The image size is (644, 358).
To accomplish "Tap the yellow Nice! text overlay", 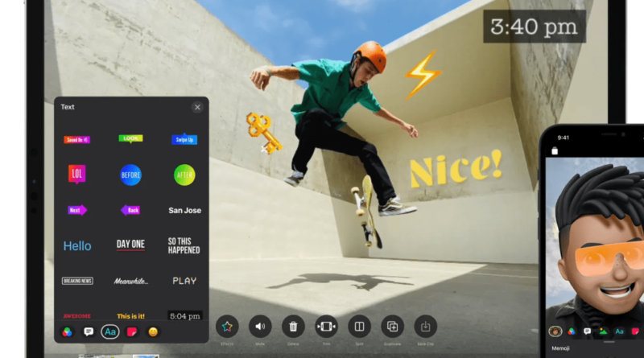I will point(456,168).
